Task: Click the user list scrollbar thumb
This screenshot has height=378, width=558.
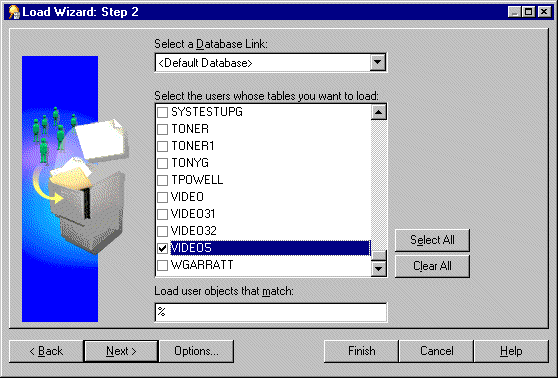Action: coord(379,255)
